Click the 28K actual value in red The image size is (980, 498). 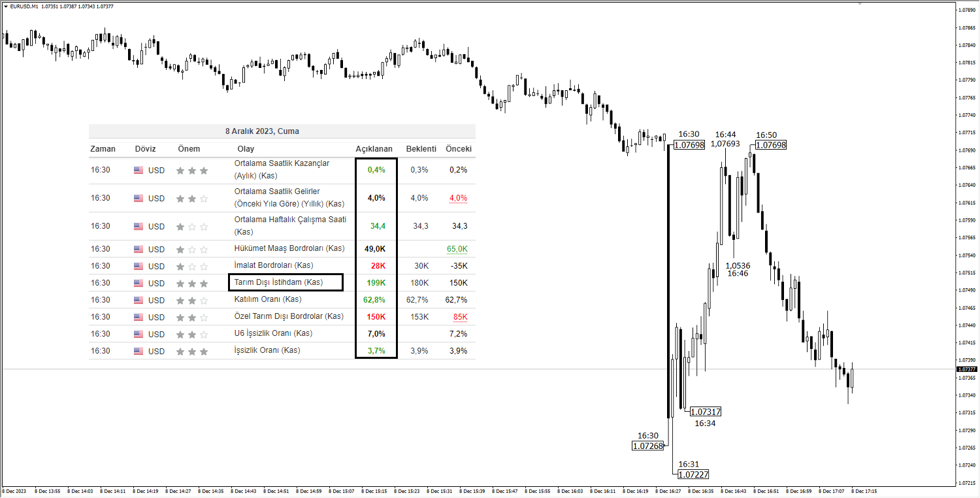tap(378, 266)
